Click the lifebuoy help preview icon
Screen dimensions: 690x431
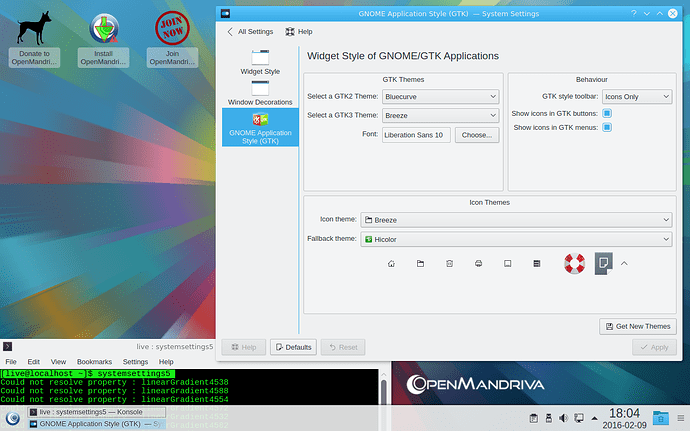coord(574,264)
